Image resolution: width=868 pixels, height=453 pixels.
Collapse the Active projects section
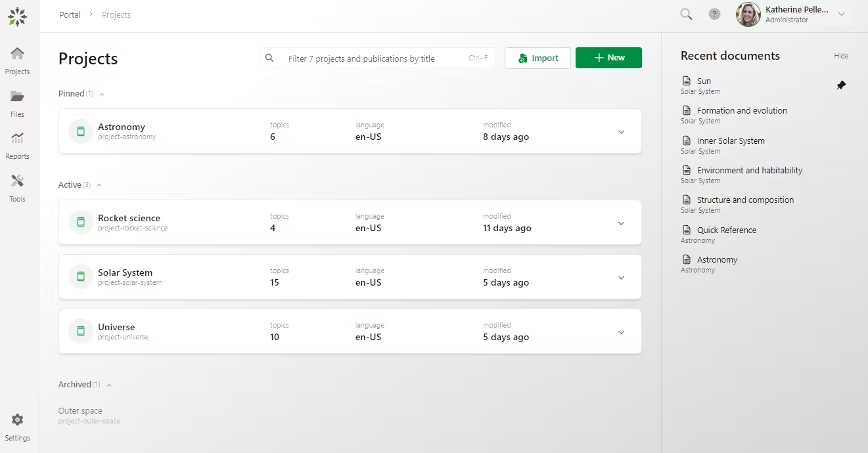click(x=99, y=184)
